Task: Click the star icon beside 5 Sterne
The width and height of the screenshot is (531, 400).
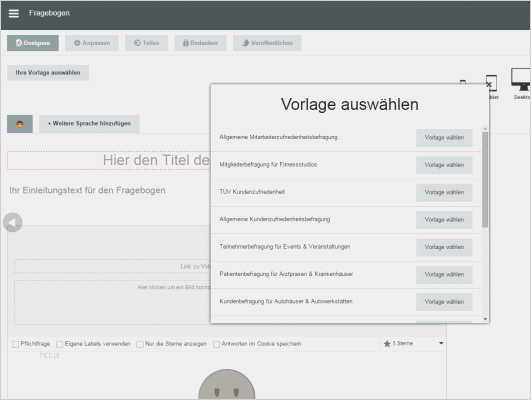Action: click(387, 343)
